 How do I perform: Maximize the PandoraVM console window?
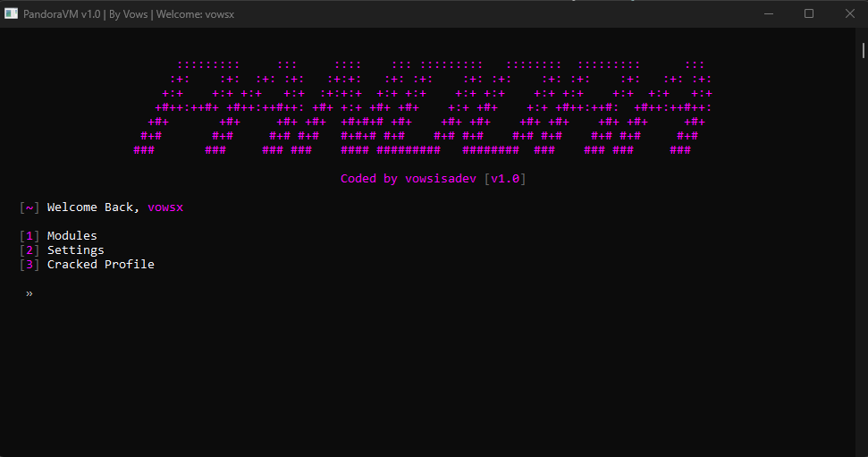[809, 13]
